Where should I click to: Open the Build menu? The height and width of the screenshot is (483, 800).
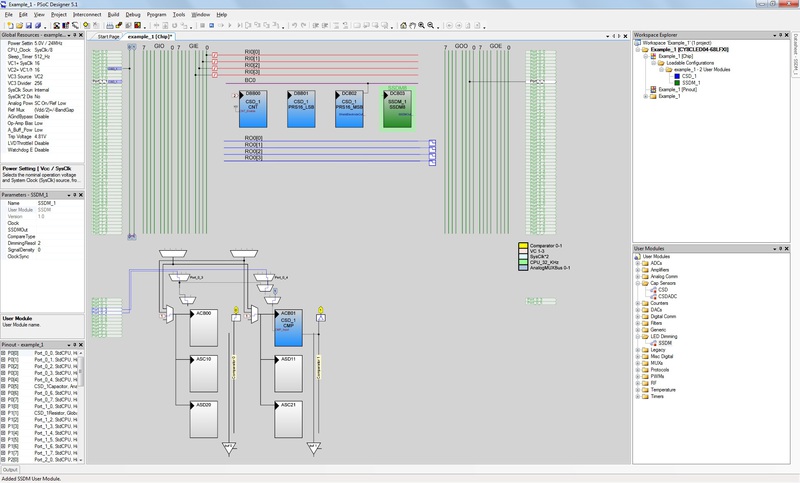[x=113, y=15]
